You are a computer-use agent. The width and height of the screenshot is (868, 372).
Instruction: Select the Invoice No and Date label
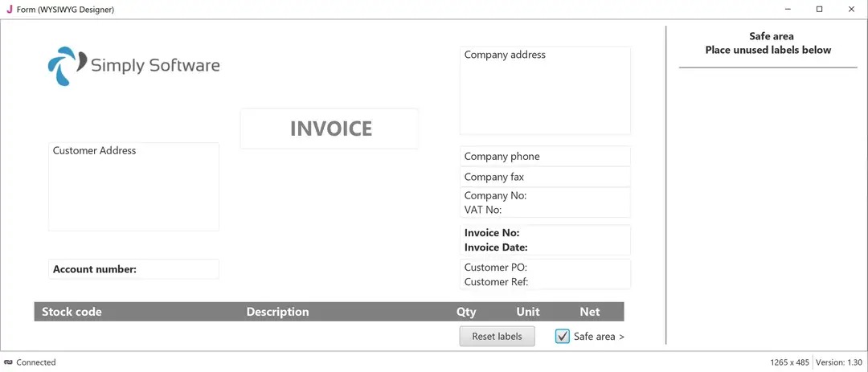coord(545,240)
